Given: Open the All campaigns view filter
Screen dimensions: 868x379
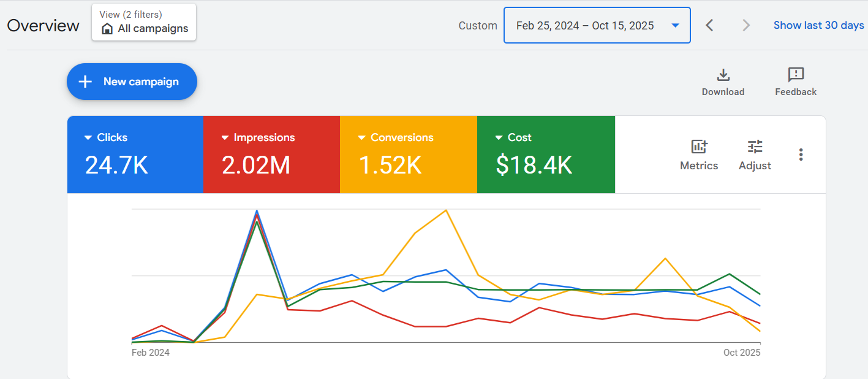Looking at the screenshot, I should (x=144, y=23).
